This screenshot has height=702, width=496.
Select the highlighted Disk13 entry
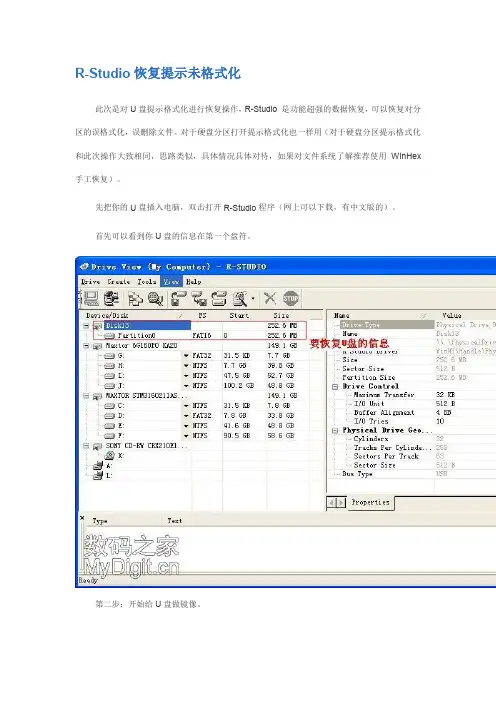tap(147, 325)
